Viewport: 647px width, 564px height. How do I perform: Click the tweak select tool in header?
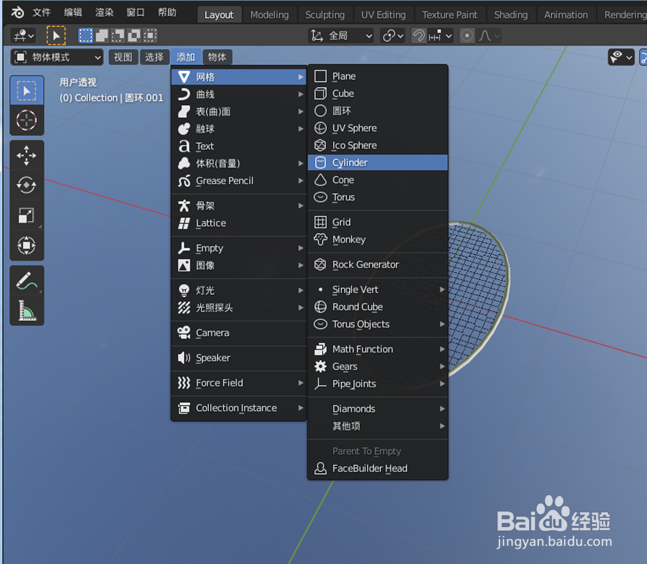point(56,35)
